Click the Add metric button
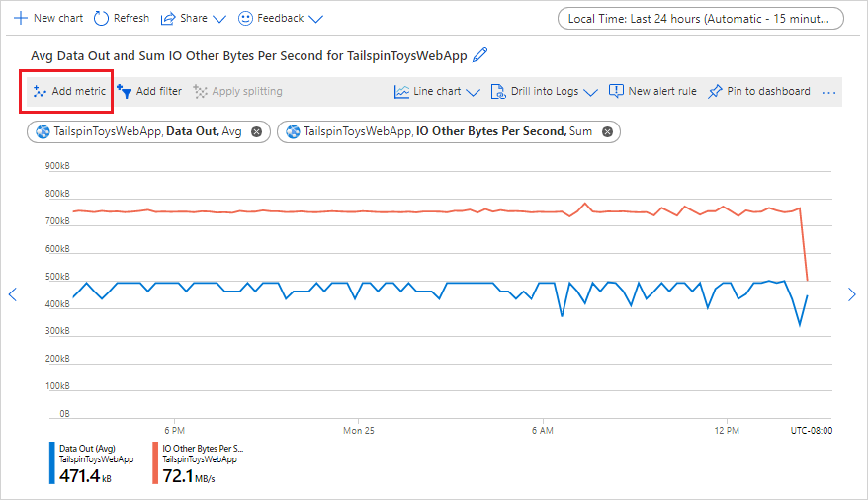This screenshot has height=500, width=868. (68, 91)
